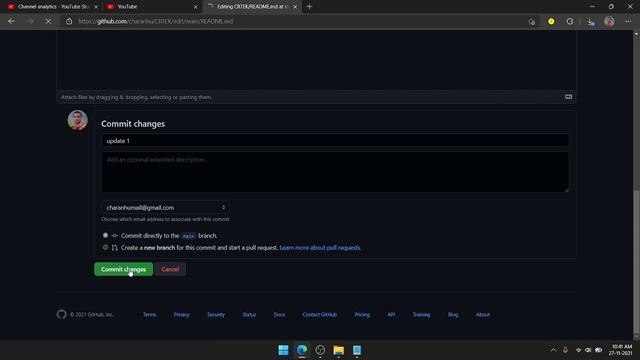Click the markdown icon below editor

(x=568, y=97)
